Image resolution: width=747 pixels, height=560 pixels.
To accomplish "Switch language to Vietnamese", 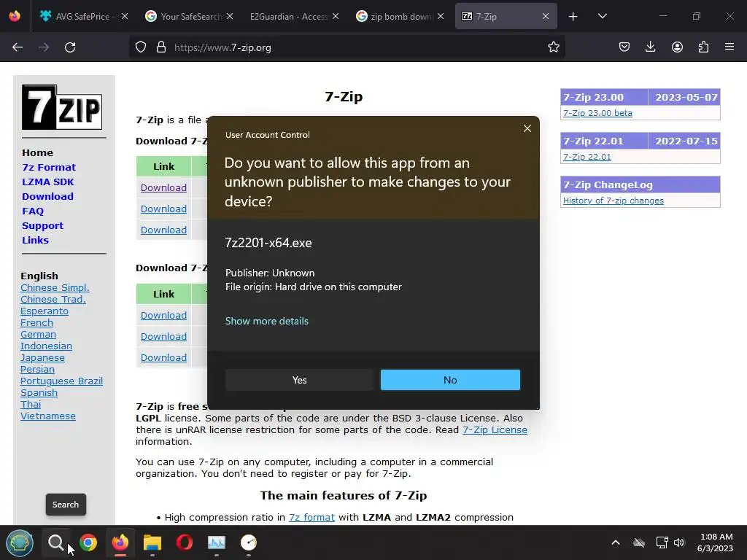I will click(x=48, y=416).
